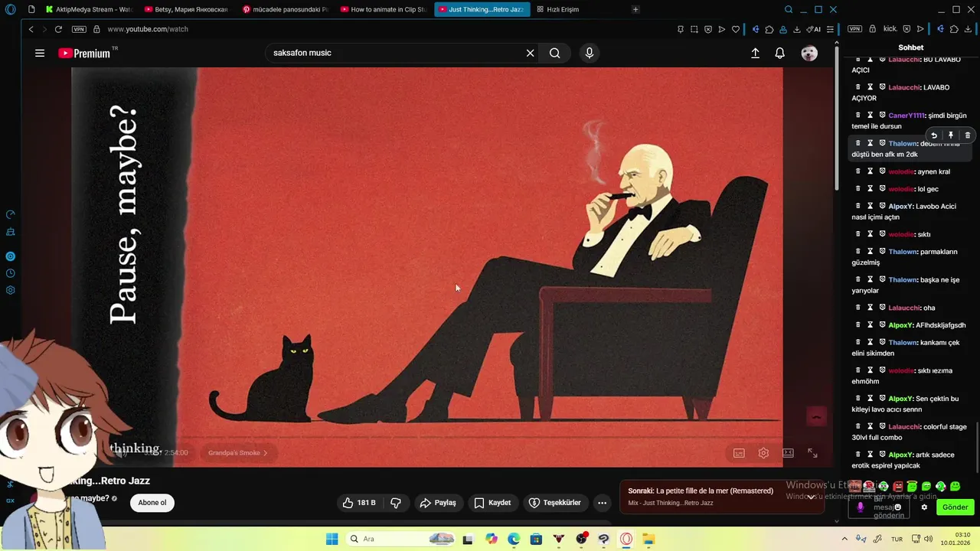Image resolution: width=980 pixels, height=551 pixels.
Task: Open the easy setup sliders menu
Action: pos(830,29)
